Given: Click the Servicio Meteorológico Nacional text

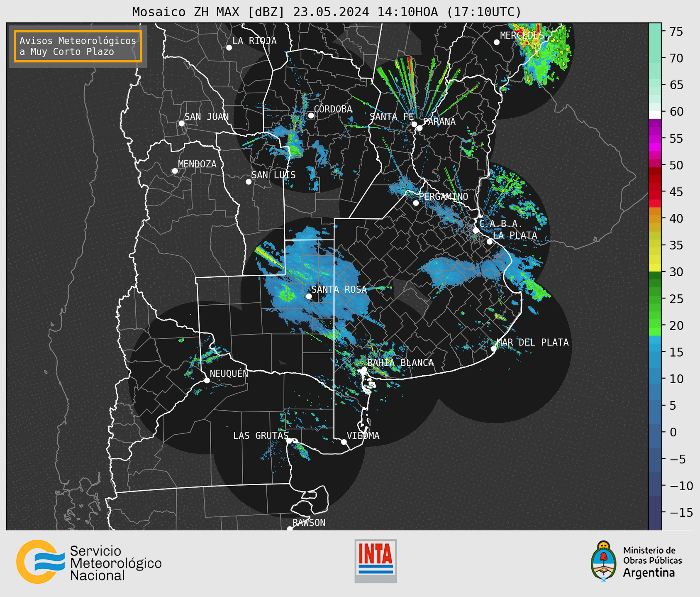Looking at the screenshot, I should point(116,563).
